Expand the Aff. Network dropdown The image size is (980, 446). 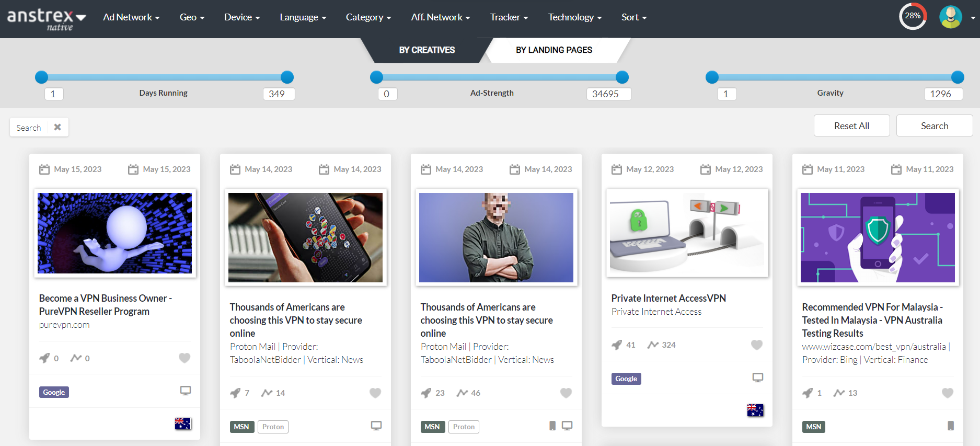pos(441,17)
